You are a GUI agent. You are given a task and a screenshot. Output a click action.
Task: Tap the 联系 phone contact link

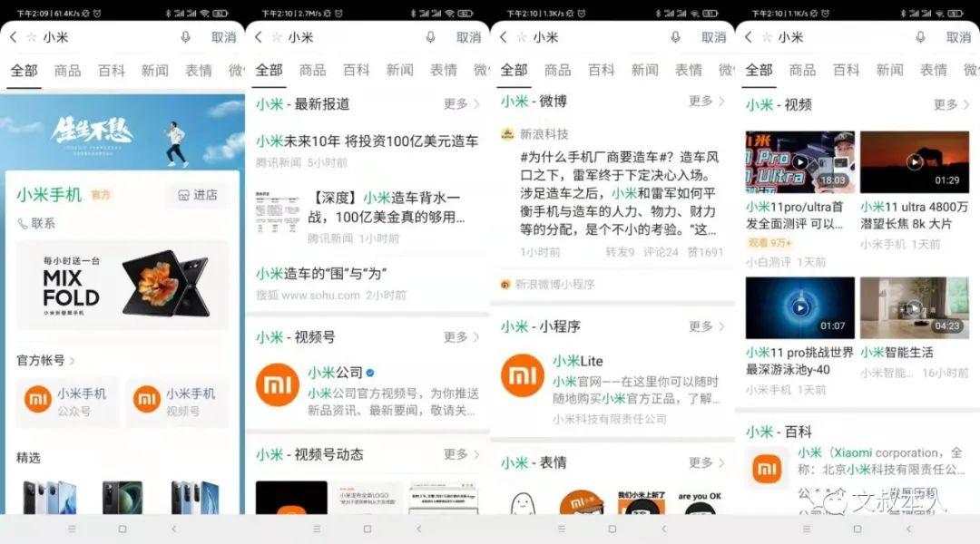[x=36, y=223]
